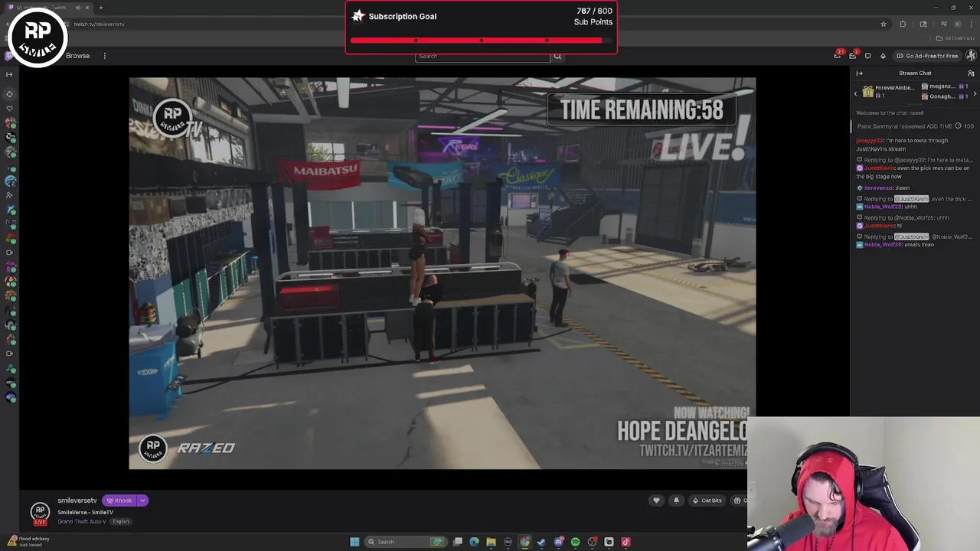The height and width of the screenshot is (551, 980).
Task: Open the channel avatar with LIVE badge
Action: coord(40,514)
